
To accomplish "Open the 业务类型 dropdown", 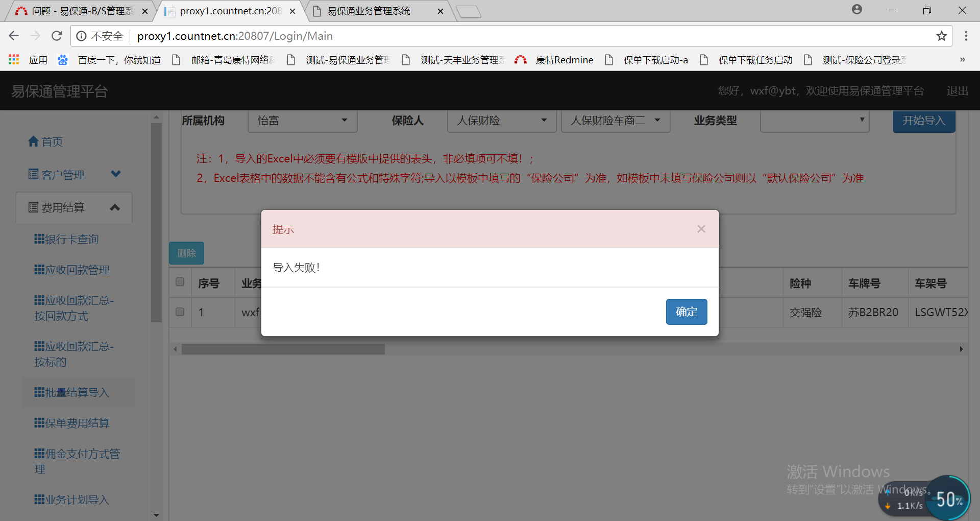I will point(815,121).
